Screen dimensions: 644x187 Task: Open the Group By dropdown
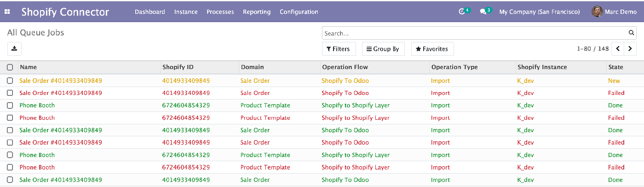click(383, 49)
